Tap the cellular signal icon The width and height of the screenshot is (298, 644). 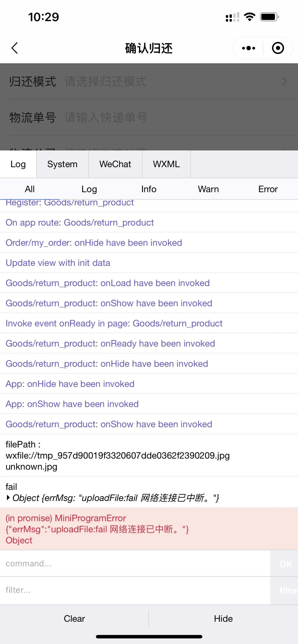click(x=232, y=17)
